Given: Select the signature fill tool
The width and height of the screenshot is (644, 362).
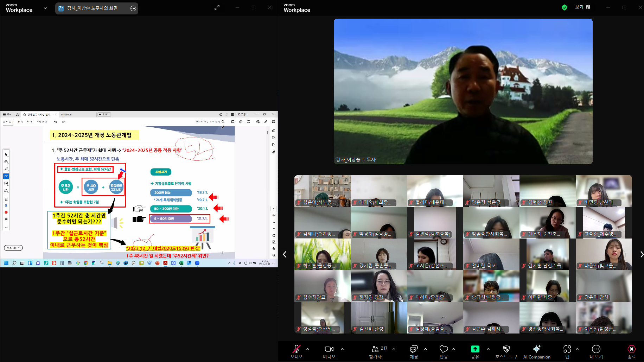Looking at the screenshot, I should (6, 191).
